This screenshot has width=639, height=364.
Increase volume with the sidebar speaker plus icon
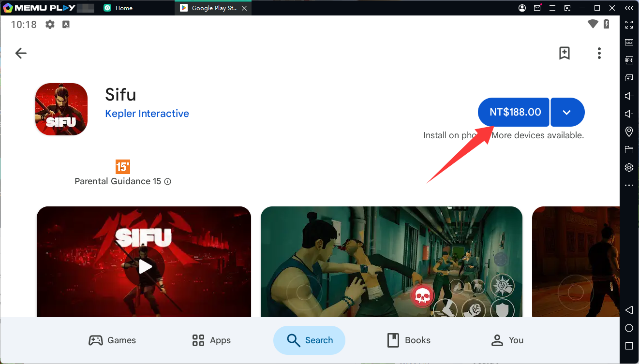point(629,96)
